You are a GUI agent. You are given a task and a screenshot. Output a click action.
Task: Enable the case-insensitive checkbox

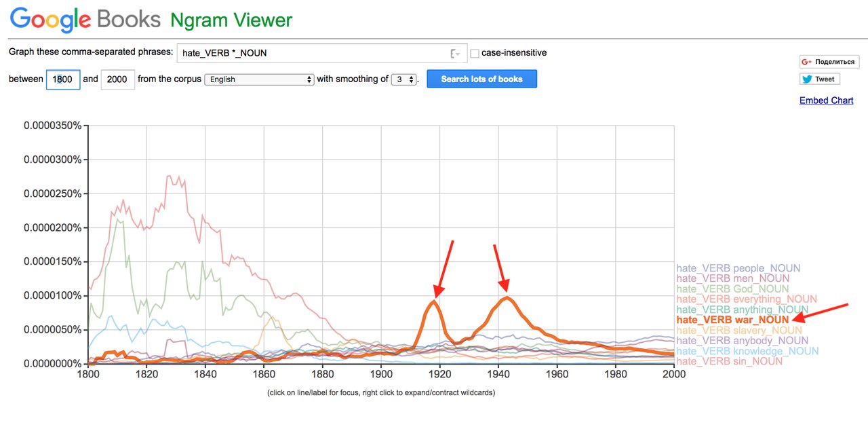click(475, 53)
